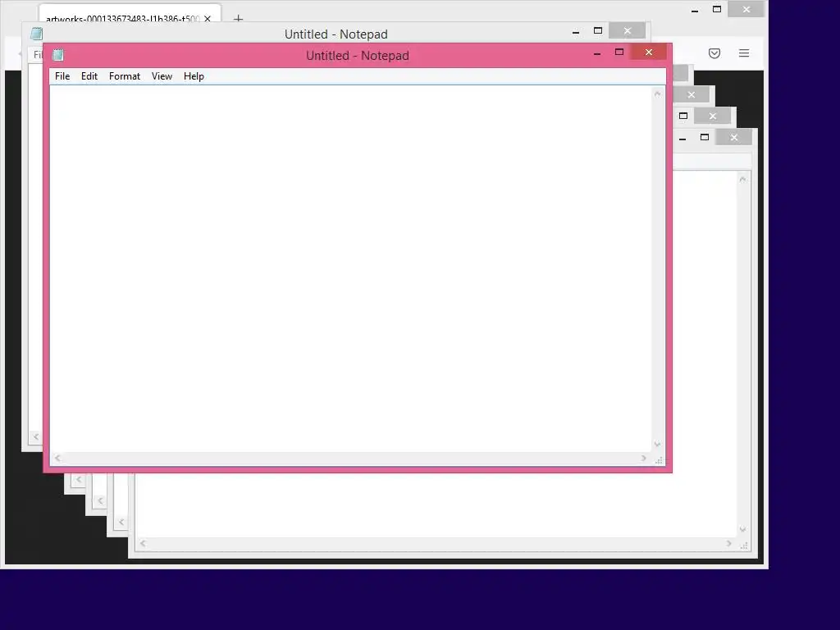Close the artworks browser tab
The width and height of the screenshot is (840, 630).
pos(208,19)
